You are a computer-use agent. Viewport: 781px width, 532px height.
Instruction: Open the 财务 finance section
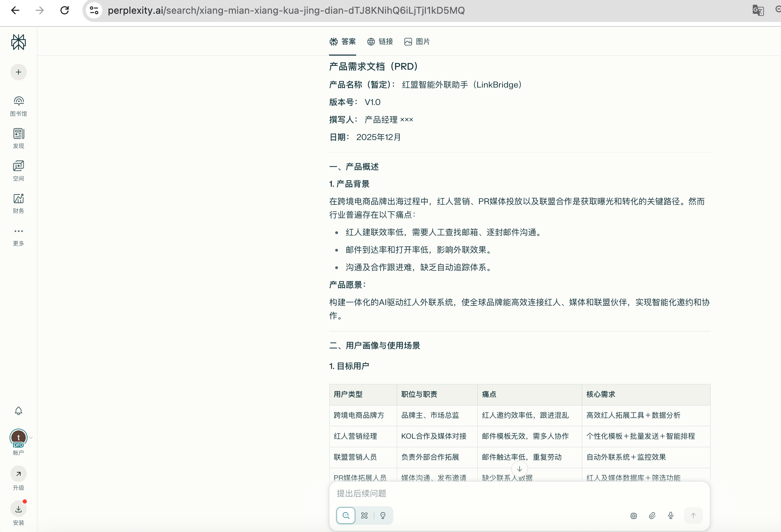pyautogui.click(x=19, y=204)
